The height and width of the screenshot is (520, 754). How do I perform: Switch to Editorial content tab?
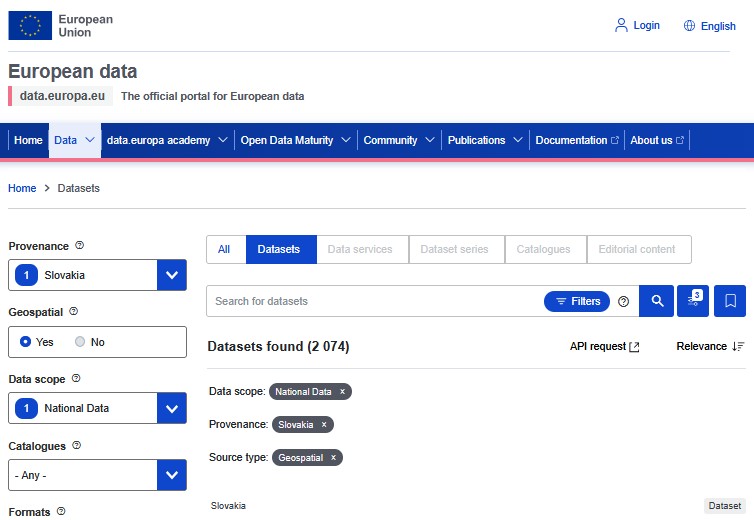[637, 249]
